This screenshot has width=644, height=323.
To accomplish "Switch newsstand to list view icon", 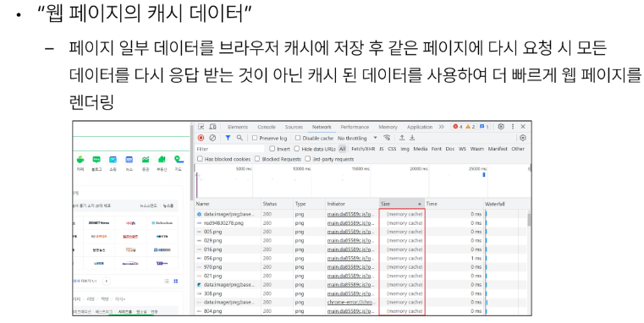I will click(167, 281).
